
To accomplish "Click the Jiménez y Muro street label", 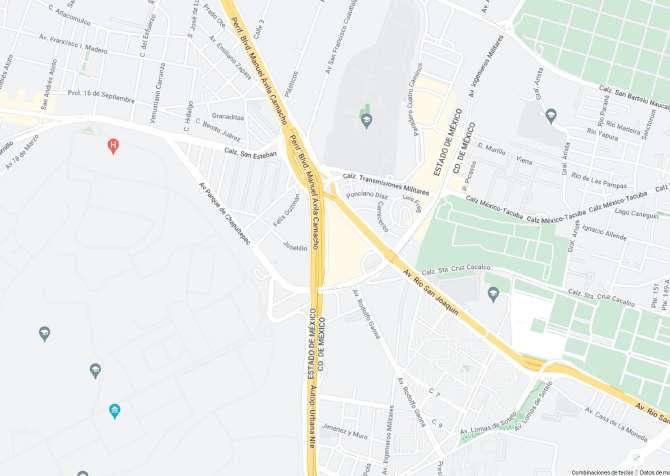I will (344, 431).
